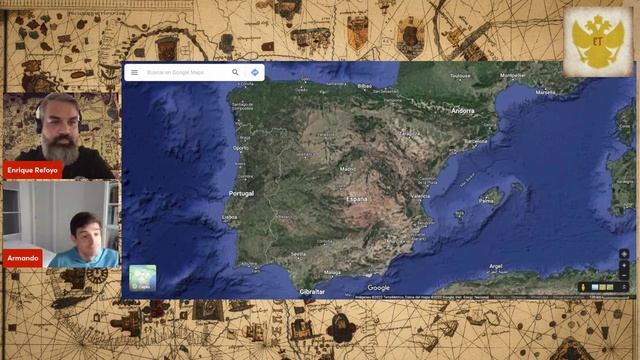
Task: Click the 'Toulouse' city label
Action: [x=460, y=76]
